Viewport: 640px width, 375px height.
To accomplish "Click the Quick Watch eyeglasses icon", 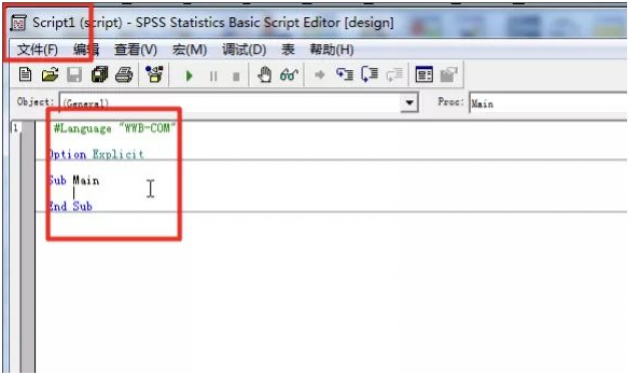I will click(289, 75).
